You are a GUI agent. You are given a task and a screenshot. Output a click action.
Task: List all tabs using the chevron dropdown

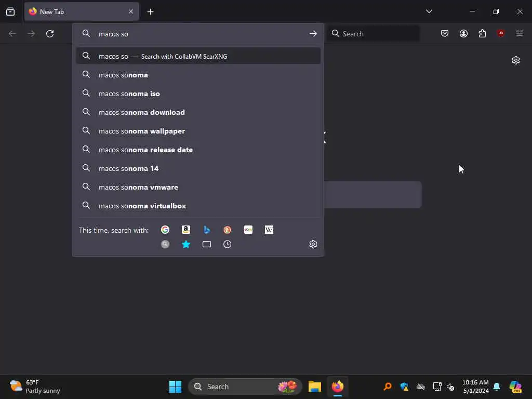pos(429,11)
